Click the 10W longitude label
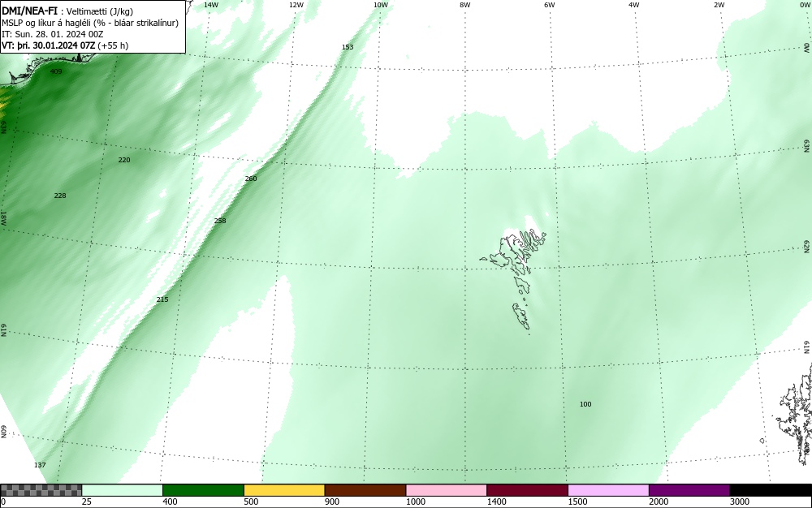The width and height of the screenshot is (812, 508). 381,5
